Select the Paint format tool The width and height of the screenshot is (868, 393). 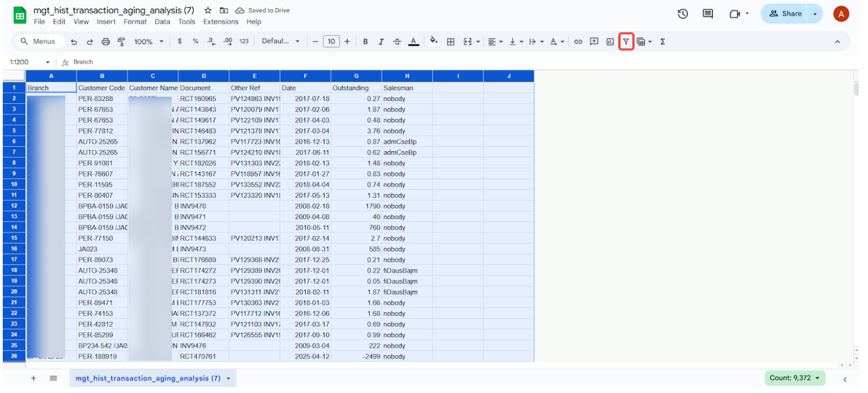pos(121,42)
